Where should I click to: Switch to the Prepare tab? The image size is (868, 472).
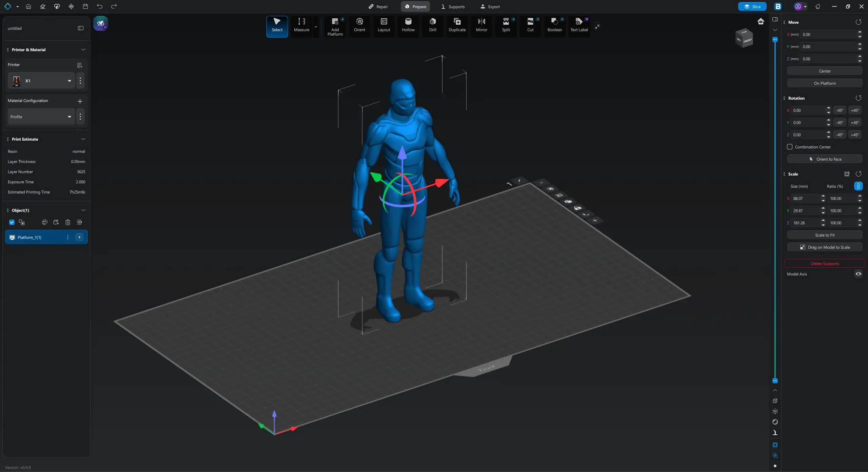(415, 6)
